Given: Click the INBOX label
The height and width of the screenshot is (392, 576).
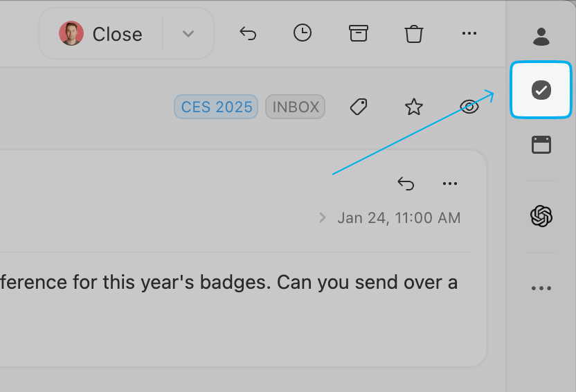Looking at the screenshot, I should (296, 107).
